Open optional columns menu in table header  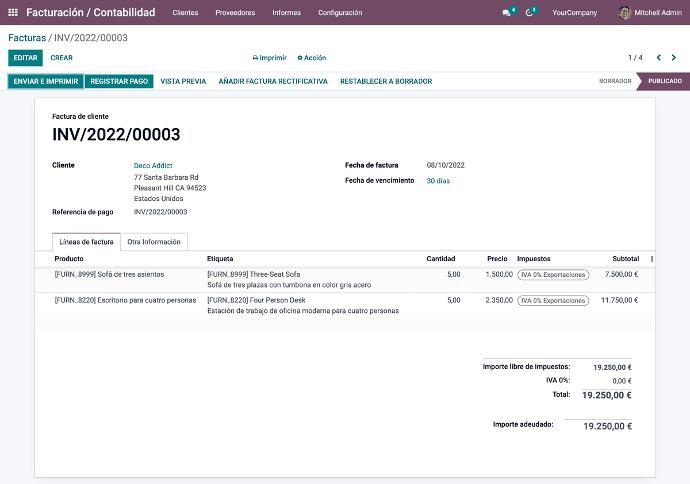652,259
